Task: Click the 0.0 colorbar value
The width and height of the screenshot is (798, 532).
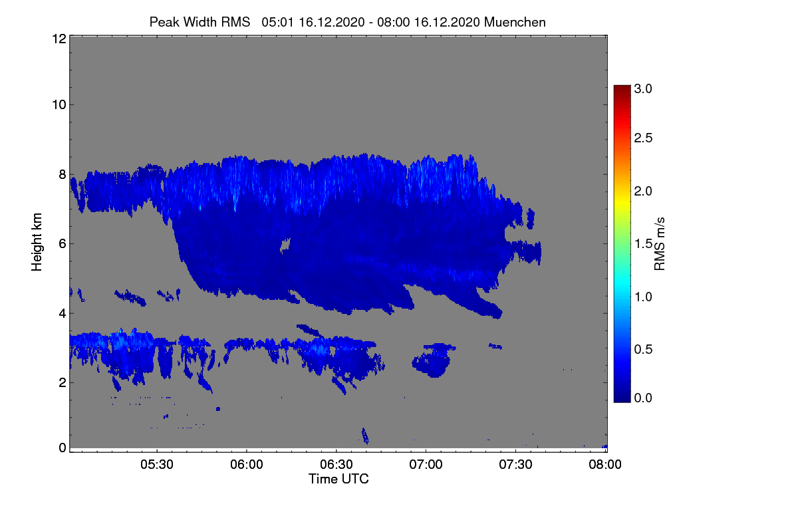Action: click(x=643, y=398)
